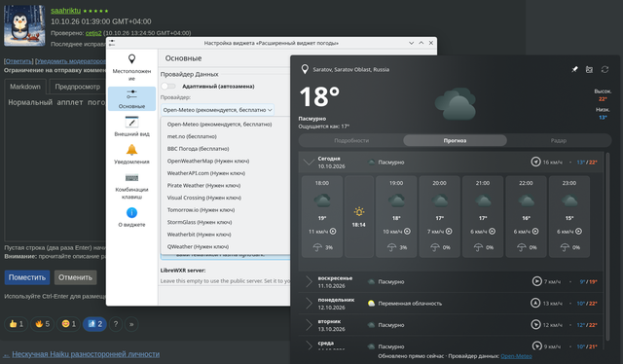Open the Провайдер combo box
Screen dimensions: 623x364
[218, 110]
